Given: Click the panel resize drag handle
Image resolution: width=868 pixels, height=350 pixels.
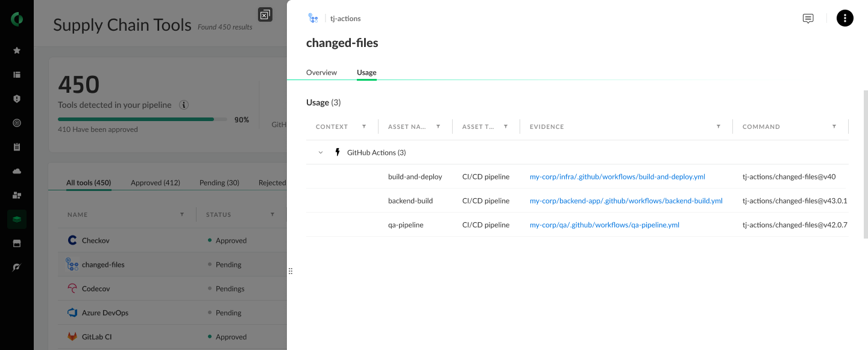Looking at the screenshot, I should coord(290,271).
